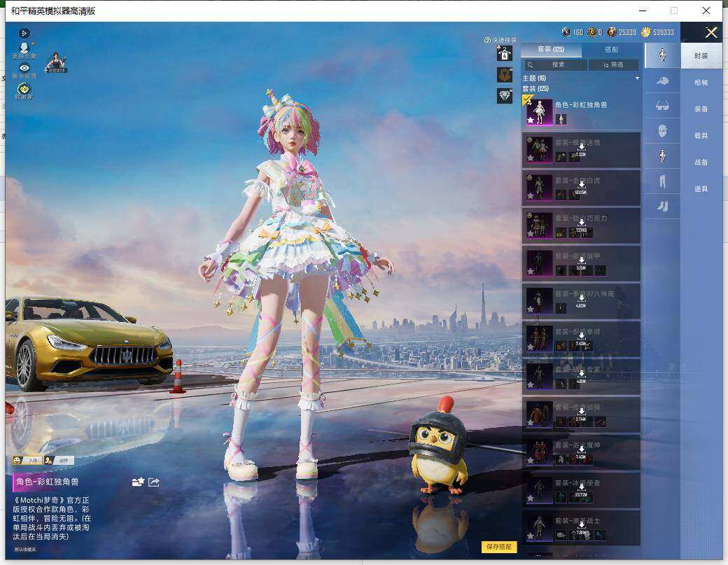
Task: Open the 快捷换装 help question mark
Action: click(x=487, y=41)
